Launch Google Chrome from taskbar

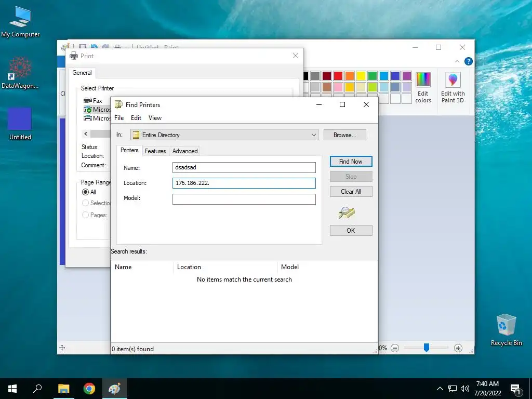pyautogui.click(x=89, y=389)
